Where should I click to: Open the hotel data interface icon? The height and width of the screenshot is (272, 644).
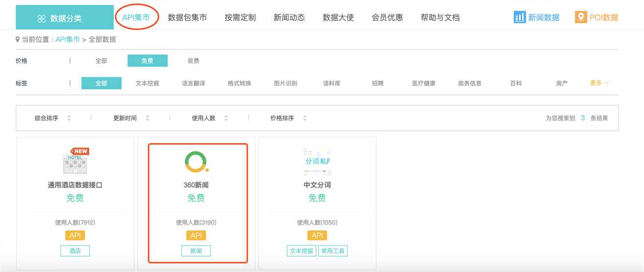[x=75, y=161]
